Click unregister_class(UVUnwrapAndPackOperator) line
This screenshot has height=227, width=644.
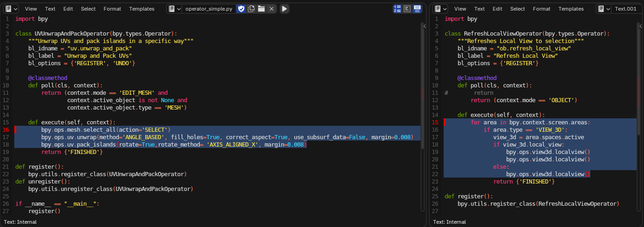coord(111,189)
